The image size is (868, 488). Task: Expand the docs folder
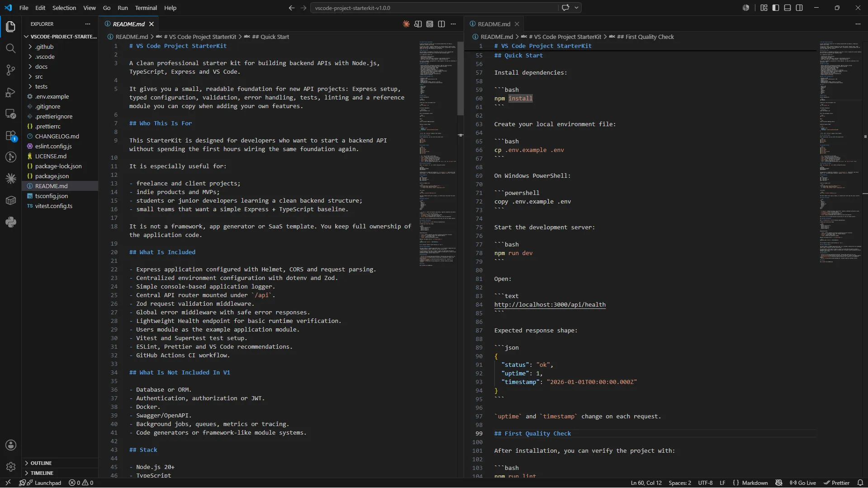60,66
